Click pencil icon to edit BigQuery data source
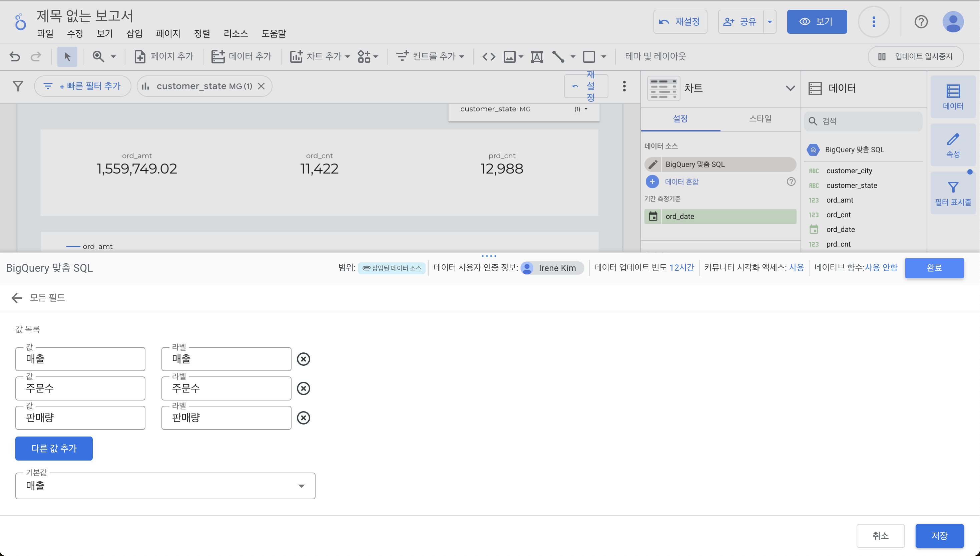 (653, 164)
